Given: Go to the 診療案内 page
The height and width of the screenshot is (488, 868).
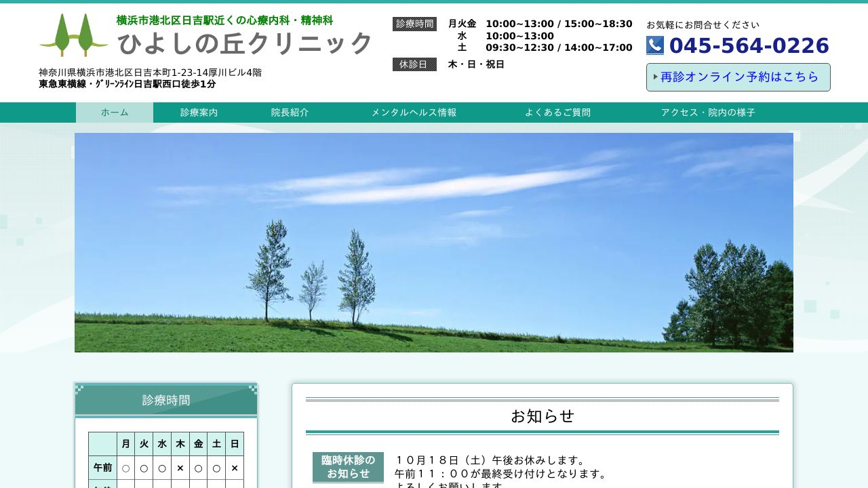Looking at the screenshot, I should 199,113.
